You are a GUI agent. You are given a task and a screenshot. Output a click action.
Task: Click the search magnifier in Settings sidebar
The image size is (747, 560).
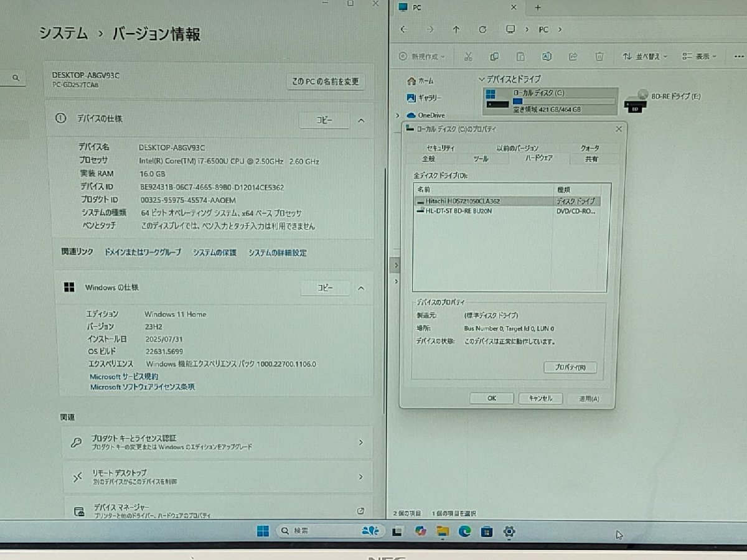tap(16, 78)
